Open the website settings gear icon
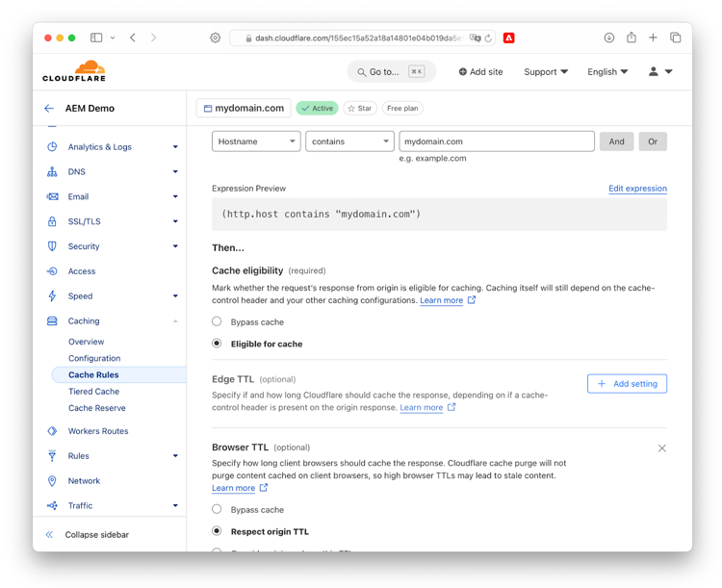Viewport: 722px width, 588px height. 215,38
